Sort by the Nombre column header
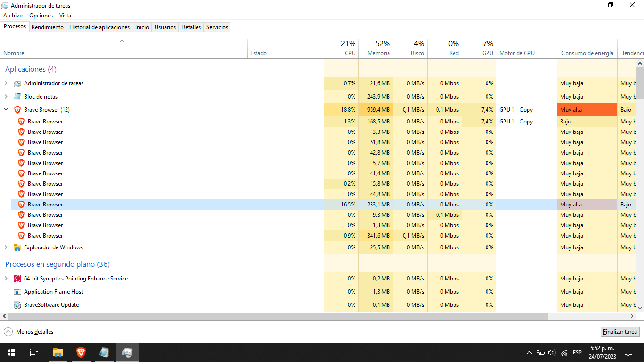Screen dimensions: 644x362 tap(124, 49)
